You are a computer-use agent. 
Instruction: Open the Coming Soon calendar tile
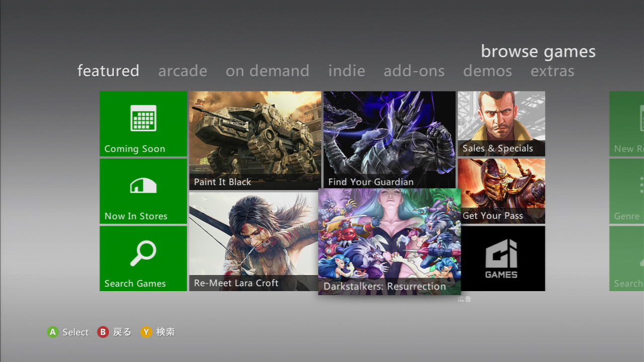click(143, 124)
